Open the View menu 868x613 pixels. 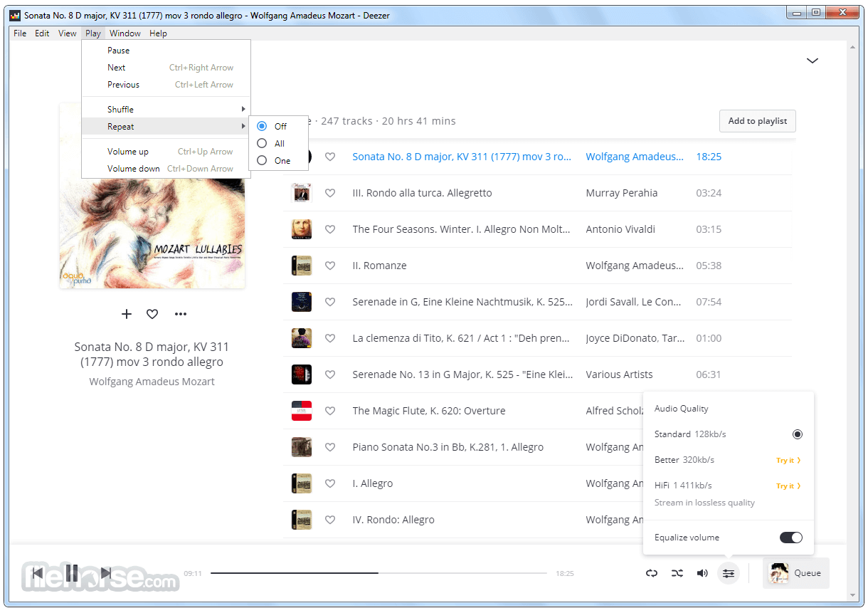[x=68, y=33]
